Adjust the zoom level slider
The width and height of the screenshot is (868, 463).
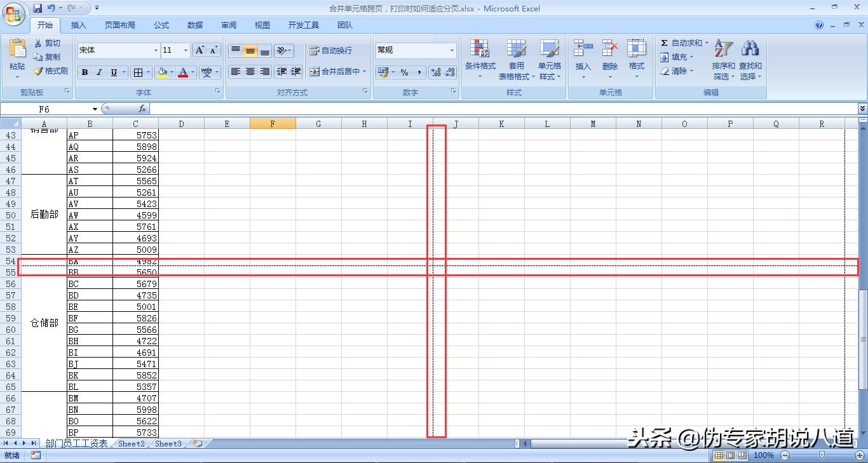pos(822,455)
